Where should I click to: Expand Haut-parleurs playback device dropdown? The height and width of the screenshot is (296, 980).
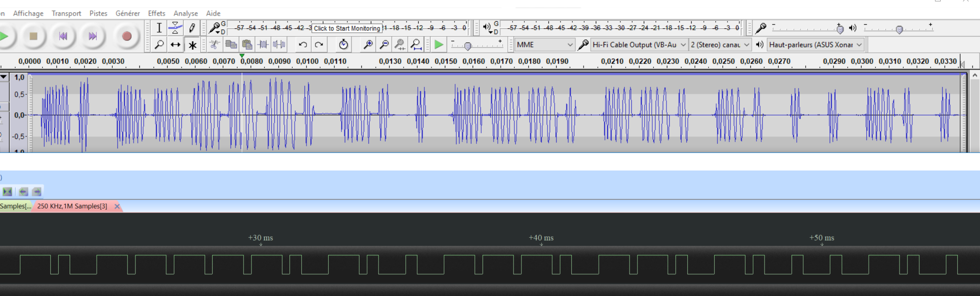pyautogui.click(x=816, y=45)
